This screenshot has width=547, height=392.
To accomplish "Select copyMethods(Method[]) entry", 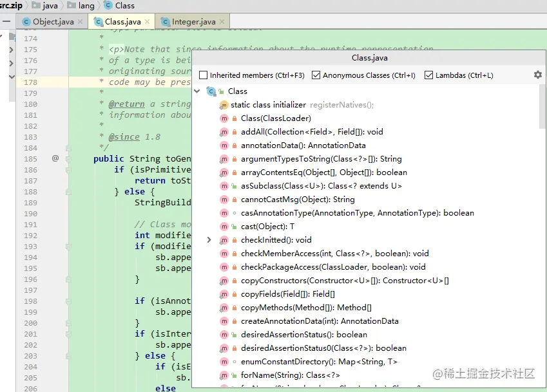I will click(x=306, y=308).
